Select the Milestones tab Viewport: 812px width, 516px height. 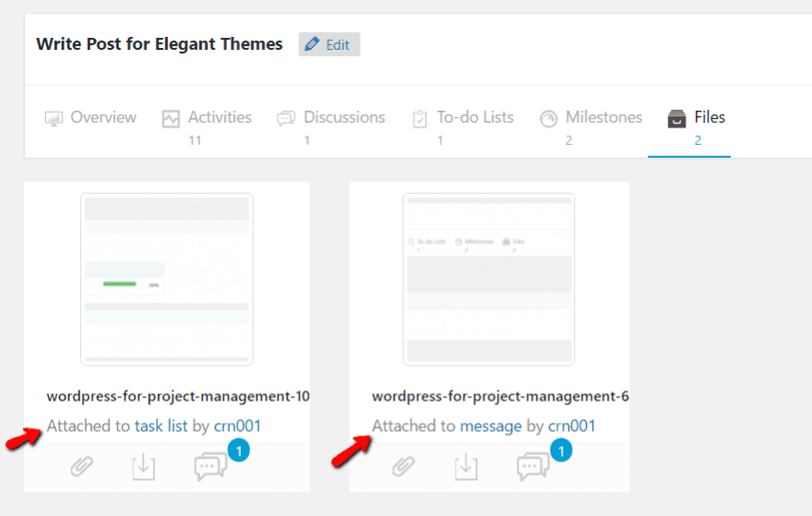[603, 117]
